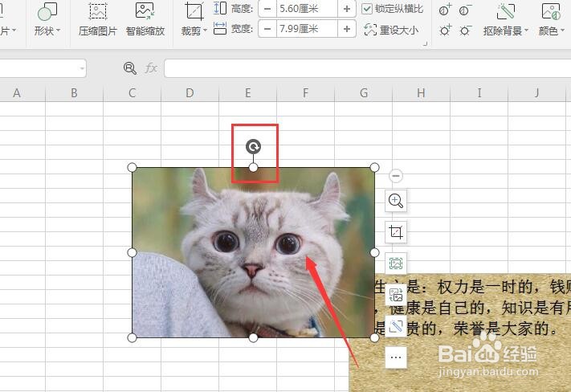Select column I header
571x392 pixels.
pos(479,93)
